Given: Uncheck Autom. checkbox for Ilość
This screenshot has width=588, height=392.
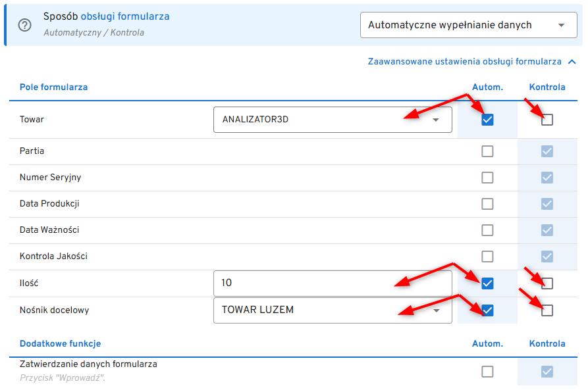Looking at the screenshot, I should point(487,283).
